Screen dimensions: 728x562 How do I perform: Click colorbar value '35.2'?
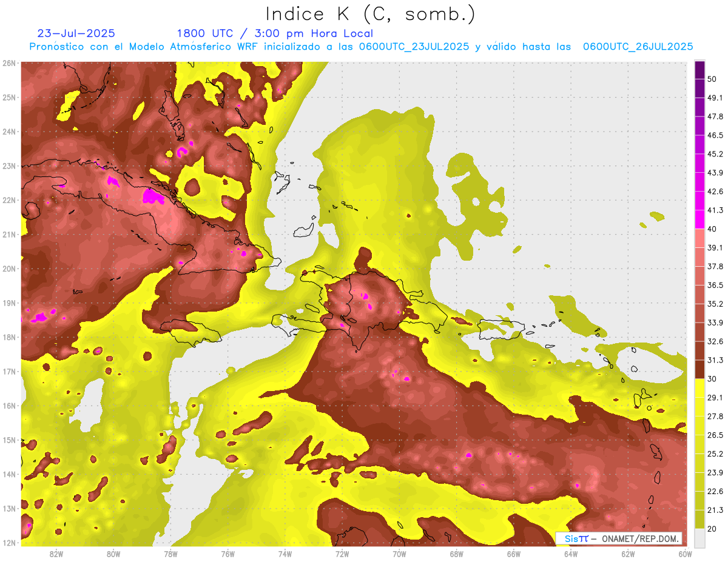(715, 304)
